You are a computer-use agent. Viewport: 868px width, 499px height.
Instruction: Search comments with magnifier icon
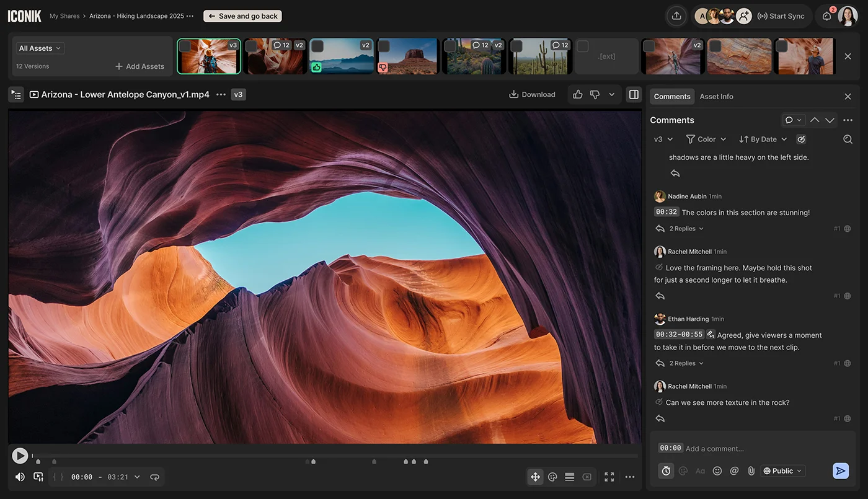pos(848,139)
